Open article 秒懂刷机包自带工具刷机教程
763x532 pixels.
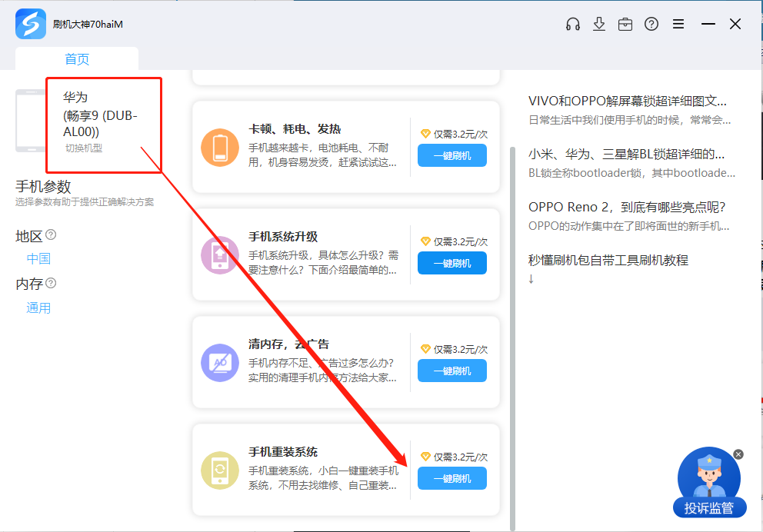point(608,260)
